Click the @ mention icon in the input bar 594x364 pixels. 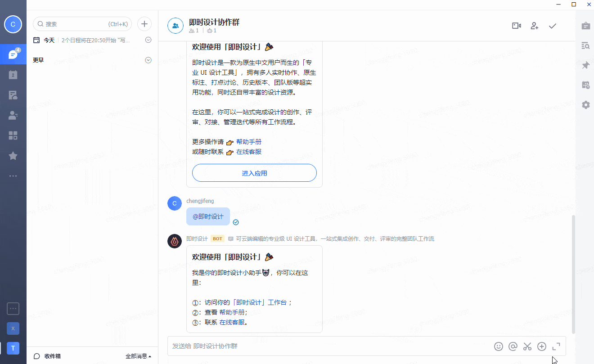(x=513, y=346)
